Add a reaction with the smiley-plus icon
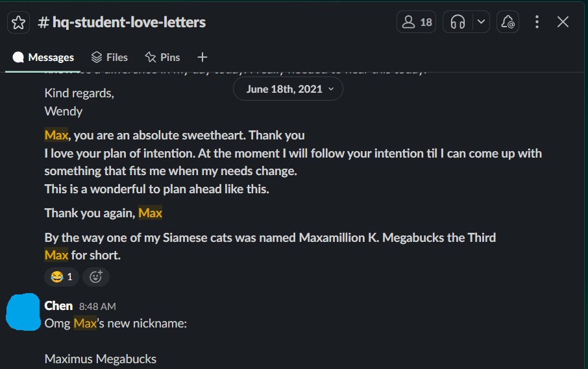Viewport: 588px width, 369px height. (96, 277)
